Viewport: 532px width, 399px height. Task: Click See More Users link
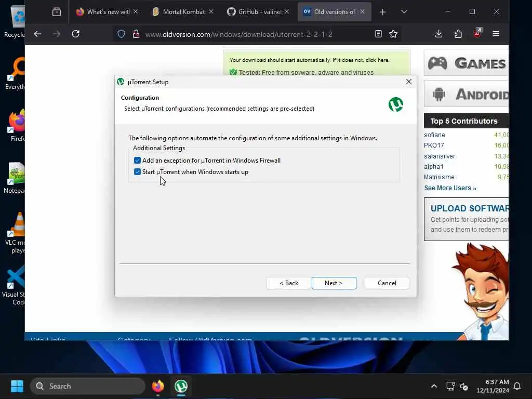coord(450,188)
